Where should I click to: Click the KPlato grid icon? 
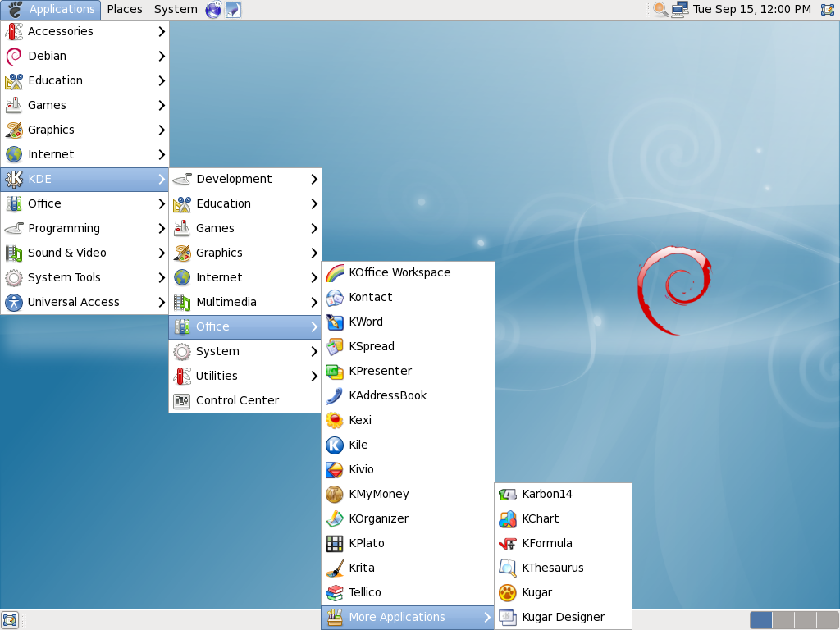335,544
